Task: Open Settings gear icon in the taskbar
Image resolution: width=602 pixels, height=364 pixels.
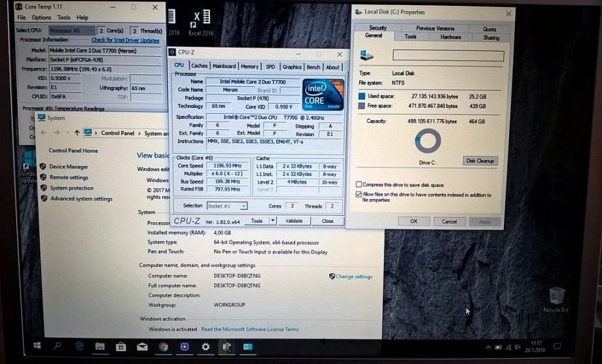Action: click(205, 347)
